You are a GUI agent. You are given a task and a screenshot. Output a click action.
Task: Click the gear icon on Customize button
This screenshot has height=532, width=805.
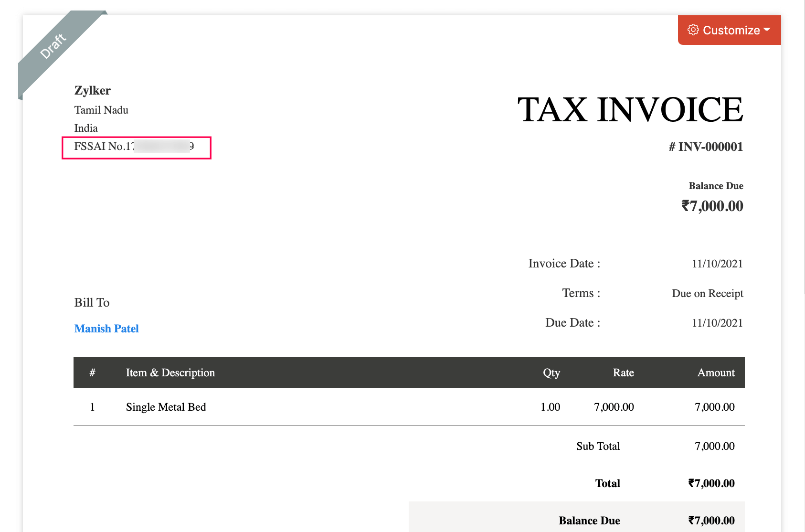pos(693,30)
